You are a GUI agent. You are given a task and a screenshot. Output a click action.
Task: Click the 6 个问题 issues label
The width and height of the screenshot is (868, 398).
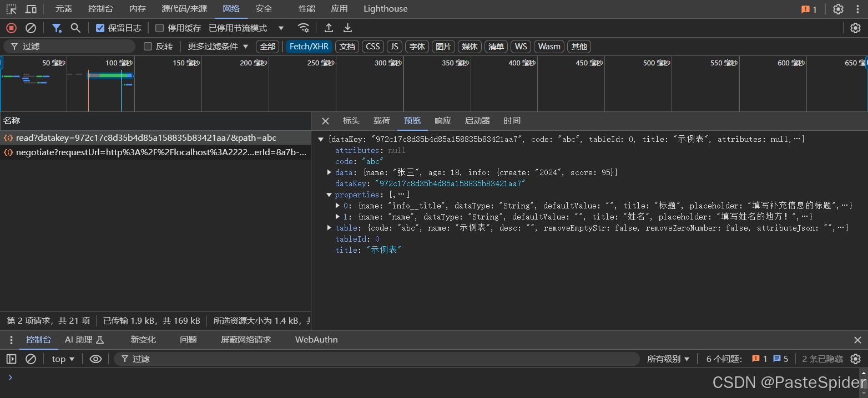pyautogui.click(x=724, y=359)
